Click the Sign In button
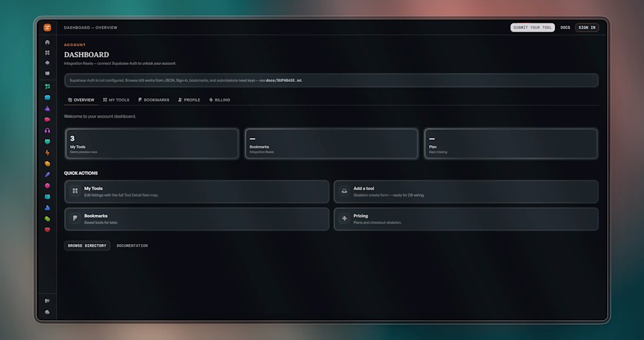Image resolution: width=644 pixels, height=340 pixels. pyautogui.click(x=587, y=28)
